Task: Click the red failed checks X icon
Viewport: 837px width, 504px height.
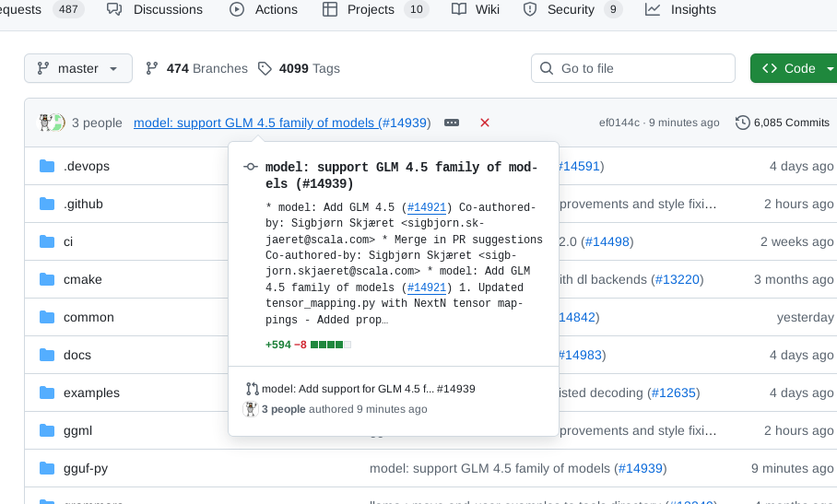Action: [485, 123]
